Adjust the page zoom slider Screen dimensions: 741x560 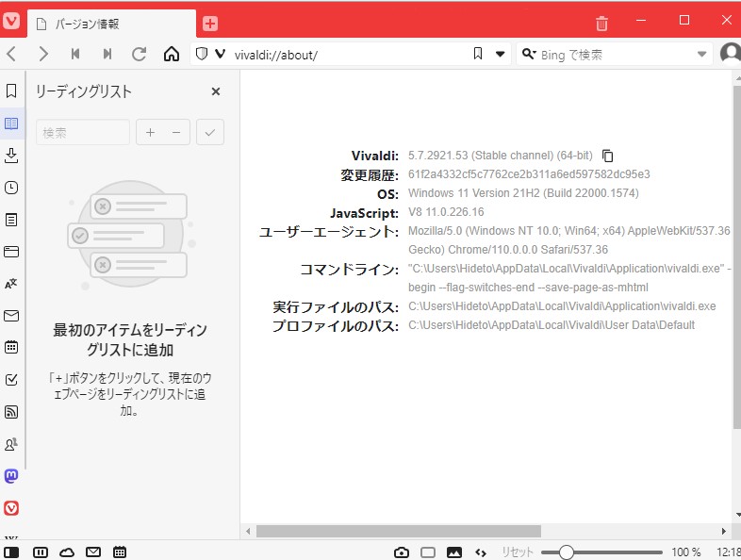pyautogui.click(x=601, y=552)
